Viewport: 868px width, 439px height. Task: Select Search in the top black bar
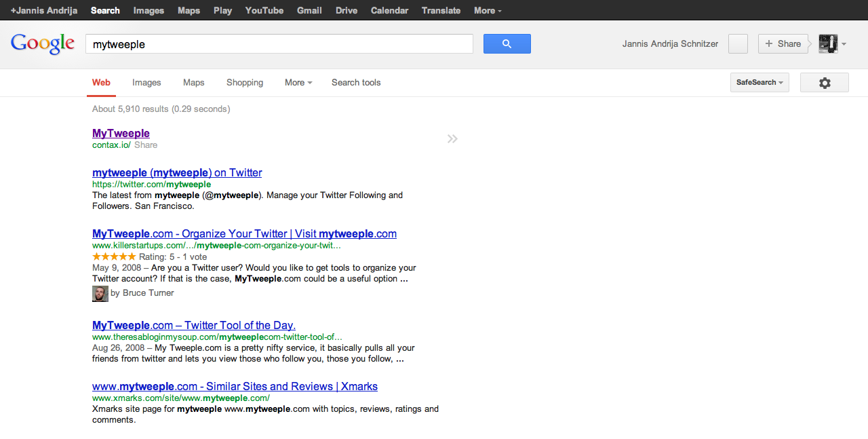click(105, 10)
